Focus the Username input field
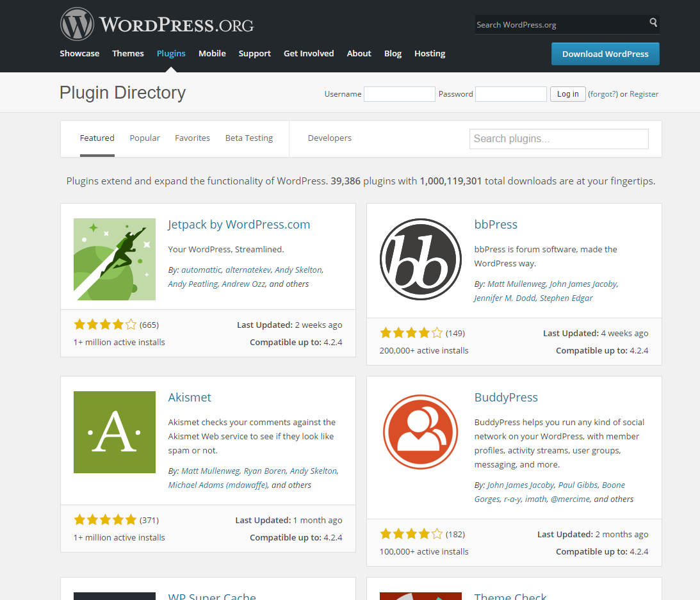The image size is (700, 600). click(x=400, y=94)
